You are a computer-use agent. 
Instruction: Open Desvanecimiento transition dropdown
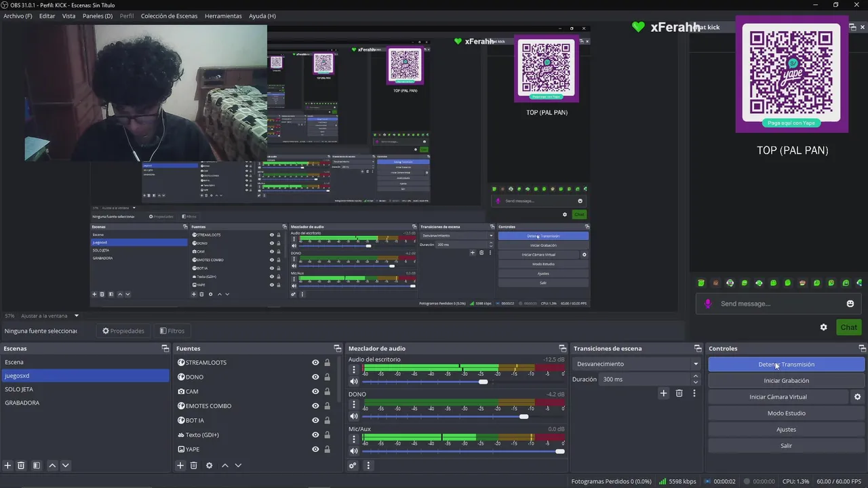coord(636,364)
